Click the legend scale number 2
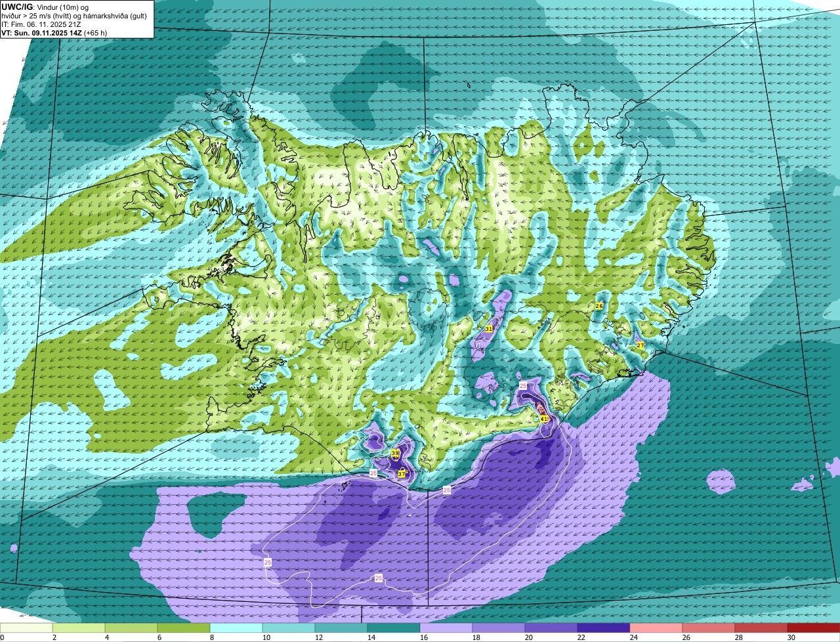The image size is (840, 642). click(54, 637)
